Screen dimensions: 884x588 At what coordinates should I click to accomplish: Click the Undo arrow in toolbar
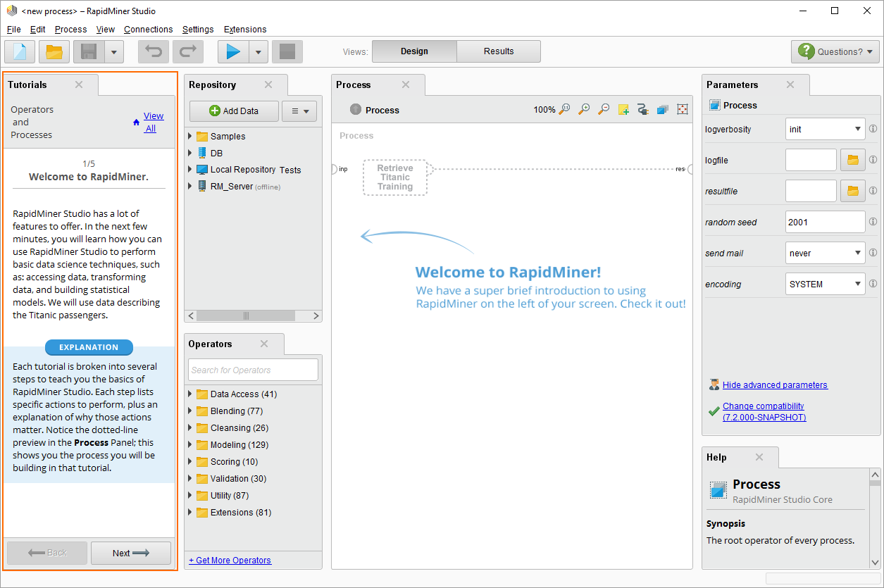(x=153, y=52)
